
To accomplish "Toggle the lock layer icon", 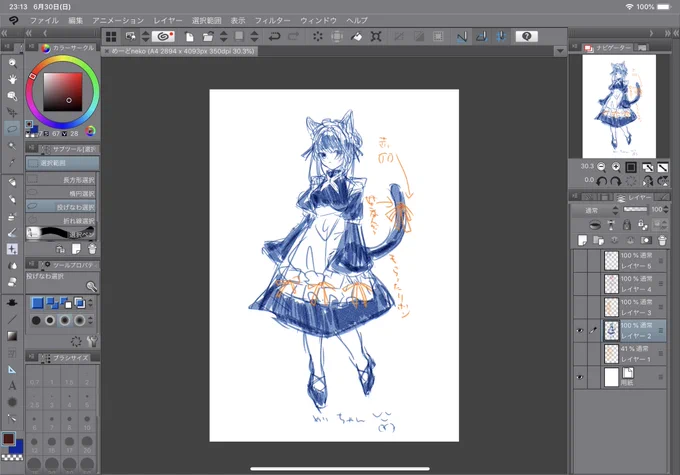I will tap(627, 225).
